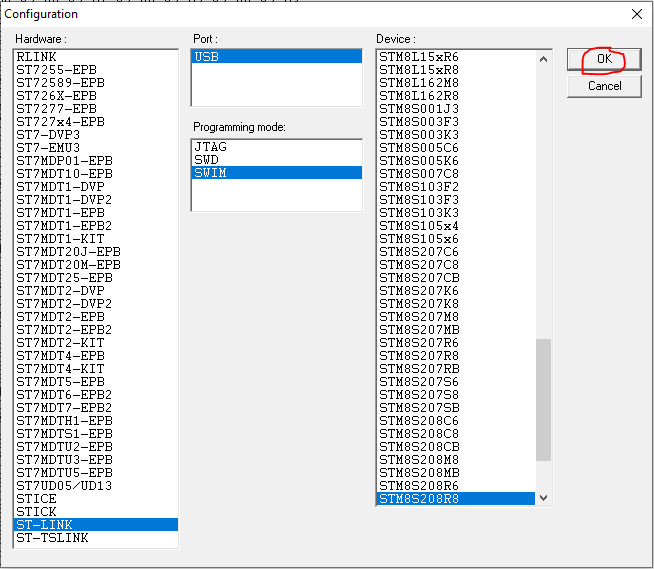Select RLINK hardware
This screenshot has height=569, width=654.
(x=96, y=57)
